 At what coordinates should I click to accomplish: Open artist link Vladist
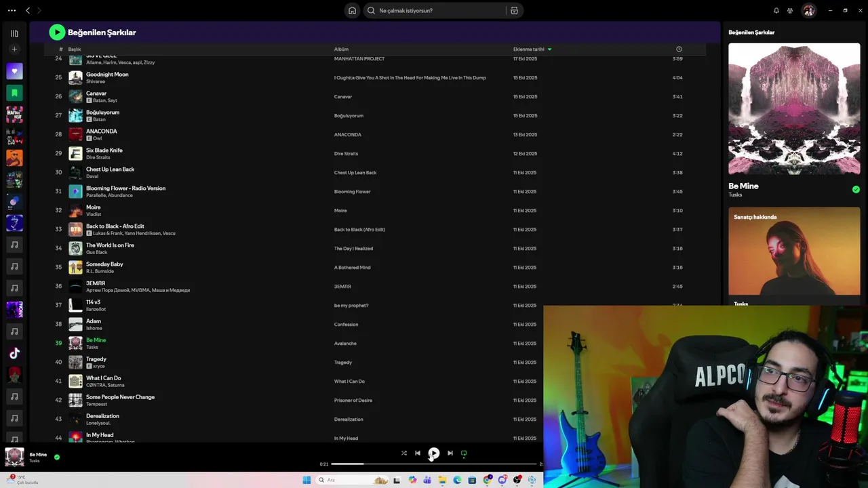[x=94, y=214]
